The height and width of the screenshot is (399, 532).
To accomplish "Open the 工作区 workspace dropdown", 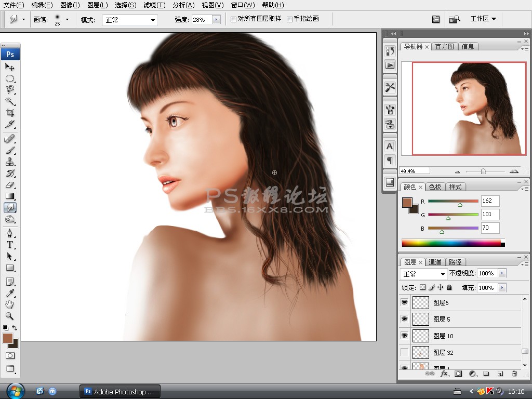I will (x=483, y=19).
